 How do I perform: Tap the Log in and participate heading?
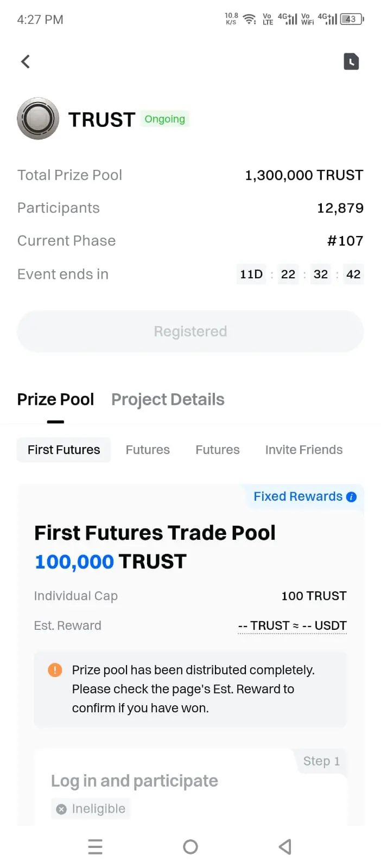click(x=135, y=781)
